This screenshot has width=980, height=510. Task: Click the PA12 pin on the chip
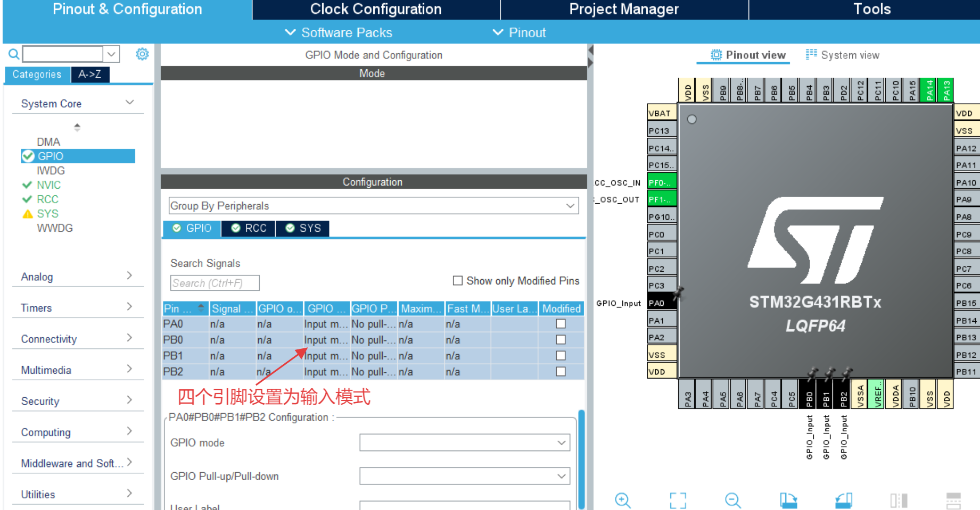coord(967,148)
